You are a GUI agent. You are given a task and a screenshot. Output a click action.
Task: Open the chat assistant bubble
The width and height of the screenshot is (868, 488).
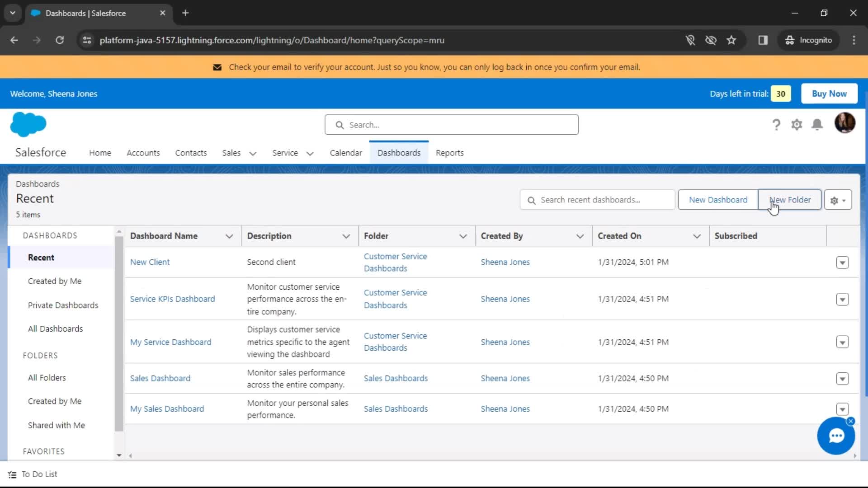836,436
